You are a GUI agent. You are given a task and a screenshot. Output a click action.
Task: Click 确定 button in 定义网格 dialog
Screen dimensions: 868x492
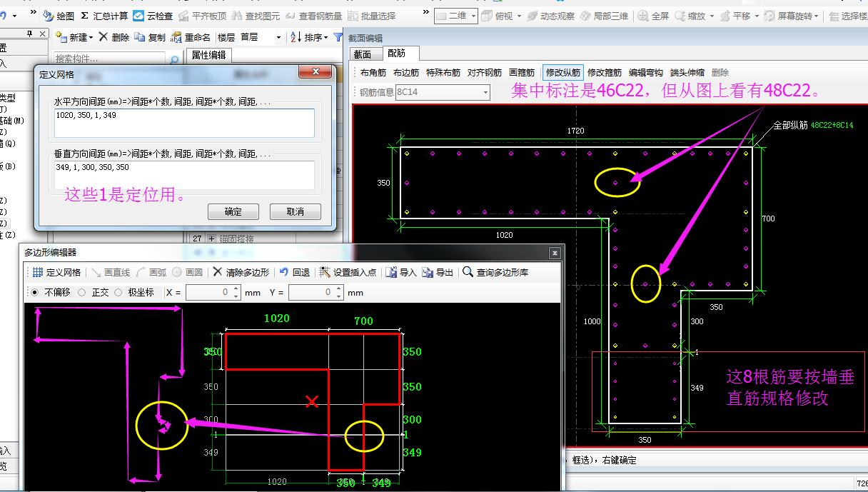coord(233,211)
